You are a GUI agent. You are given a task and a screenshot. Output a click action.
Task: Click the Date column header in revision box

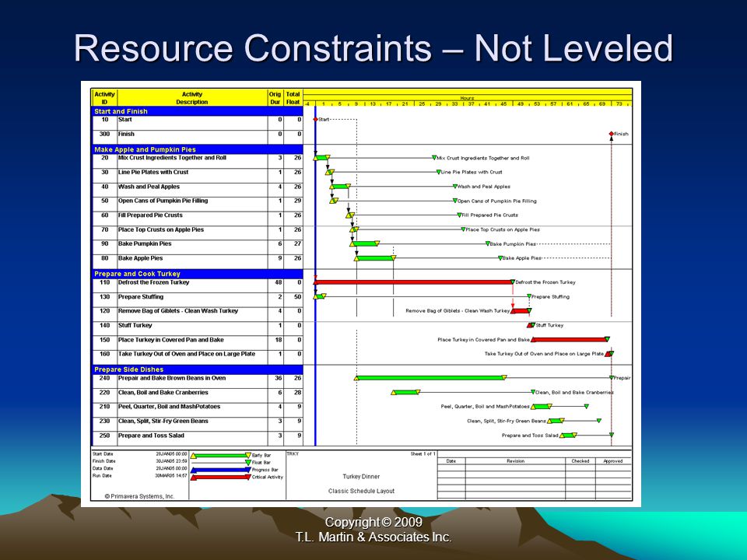[451, 461]
